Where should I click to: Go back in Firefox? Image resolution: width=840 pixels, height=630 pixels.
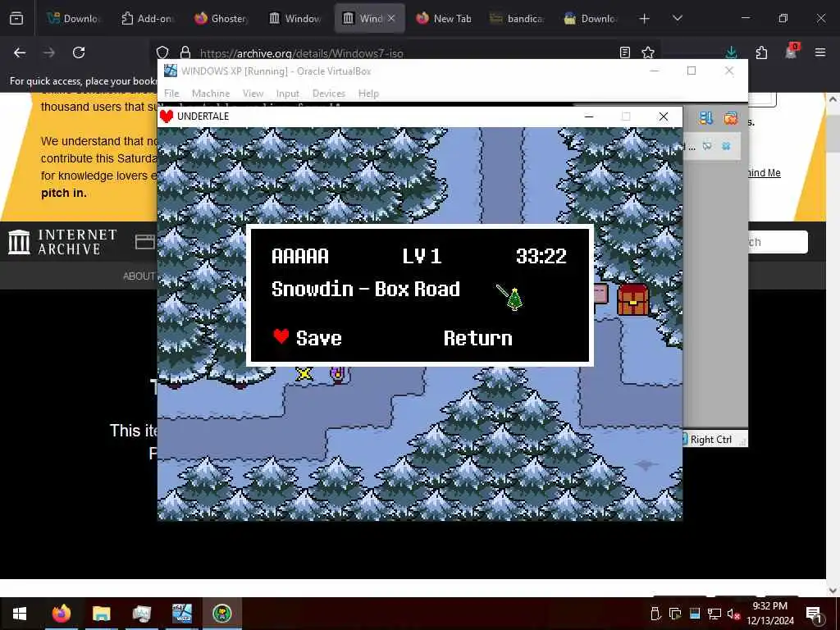[20, 52]
